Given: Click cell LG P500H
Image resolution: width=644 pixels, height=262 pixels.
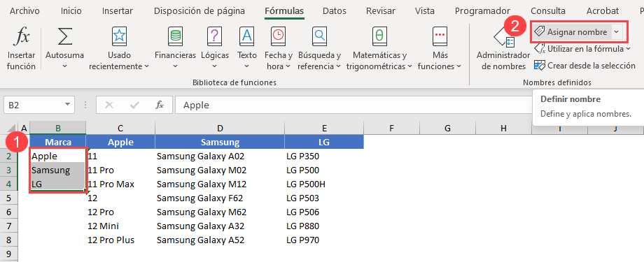Looking at the screenshot, I should (x=324, y=184).
